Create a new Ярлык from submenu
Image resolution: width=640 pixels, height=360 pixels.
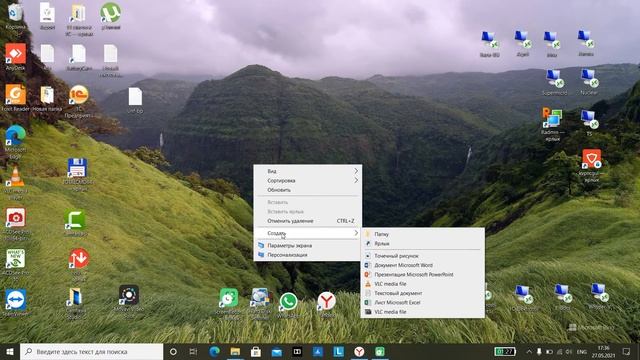tap(422, 244)
